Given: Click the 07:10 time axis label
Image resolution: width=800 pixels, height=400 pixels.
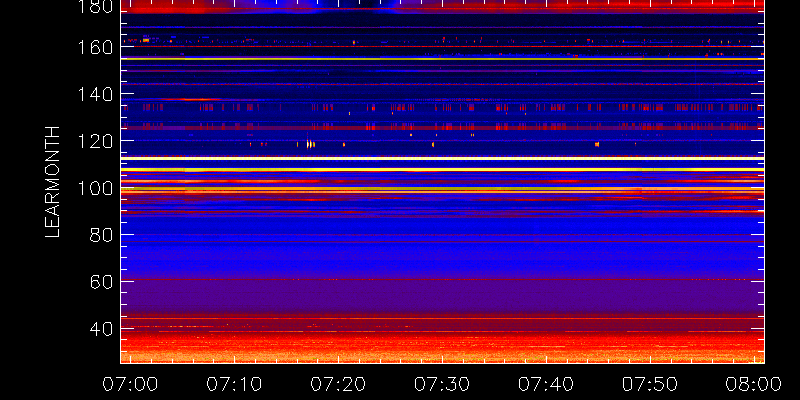Looking at the screenshot, I should 233,384.
